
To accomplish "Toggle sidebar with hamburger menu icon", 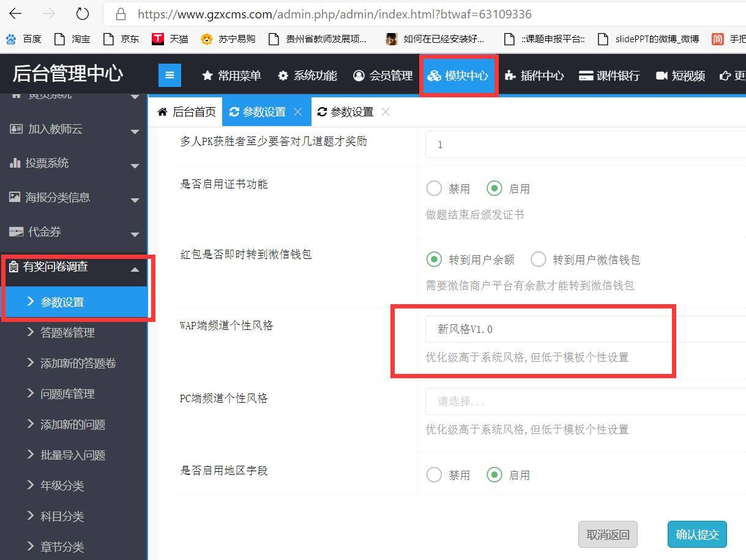I will [x=170, y=75].
